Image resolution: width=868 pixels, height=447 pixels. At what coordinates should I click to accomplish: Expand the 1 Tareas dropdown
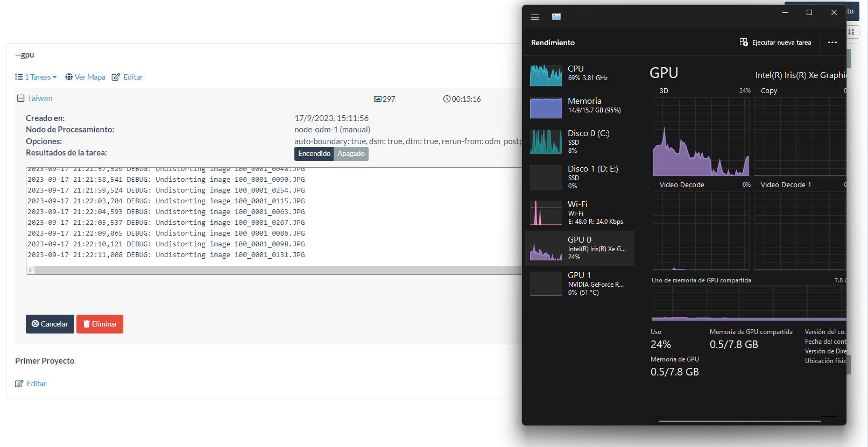click(40, 77)
